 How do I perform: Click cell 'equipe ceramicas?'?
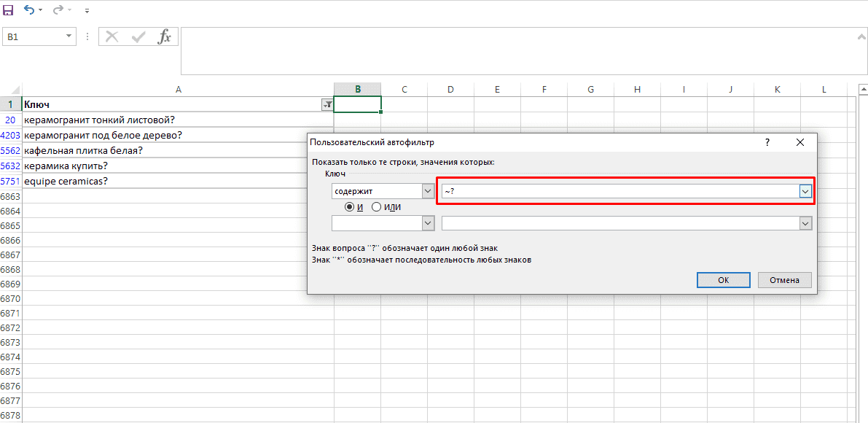pyautogui.click(x=165, y=181)
